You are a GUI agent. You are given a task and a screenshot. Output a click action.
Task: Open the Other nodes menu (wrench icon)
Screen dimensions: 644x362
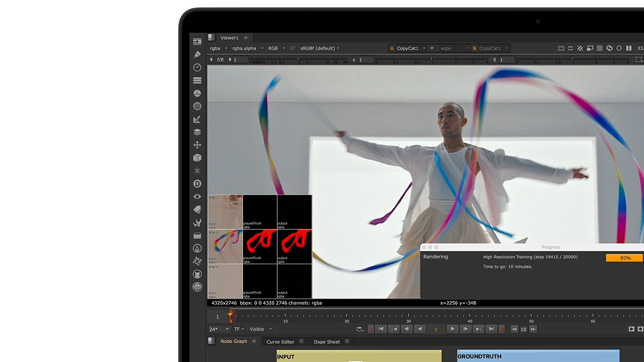[x=197, y=223]
